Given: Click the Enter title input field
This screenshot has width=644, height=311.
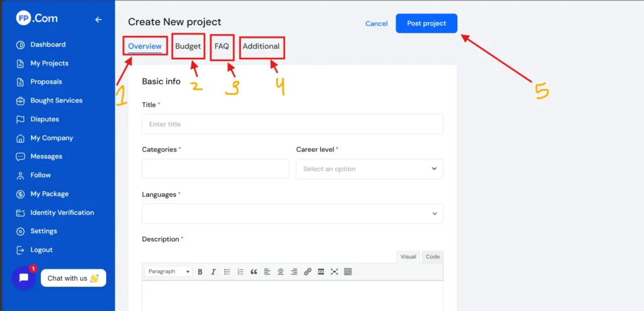Looking at the screenshot, I should [292, 124].
